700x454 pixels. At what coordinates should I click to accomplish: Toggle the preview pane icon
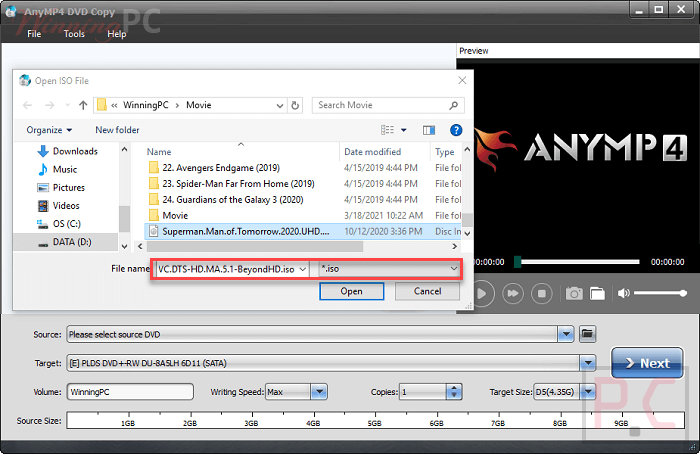(429, 130)
